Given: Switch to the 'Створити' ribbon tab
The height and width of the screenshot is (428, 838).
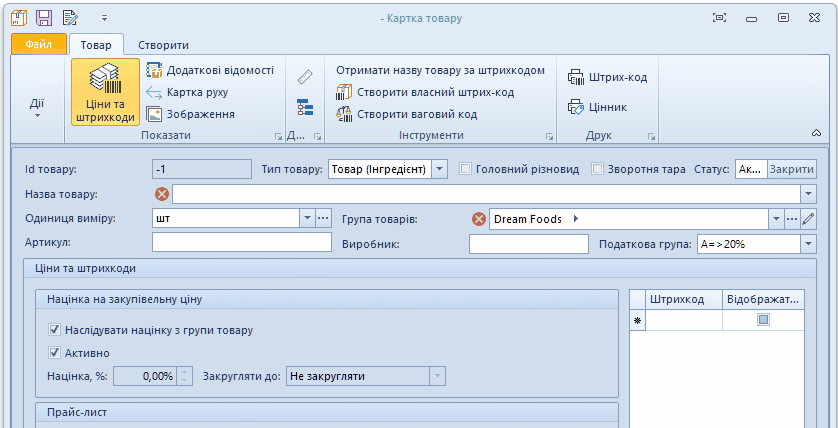Looking at the screenshot, I should point(163,44).
